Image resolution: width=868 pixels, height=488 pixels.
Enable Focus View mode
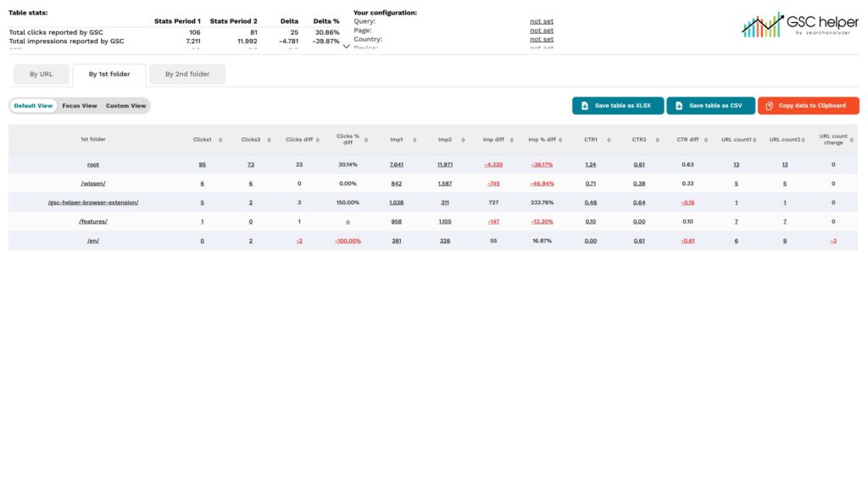pyautogui.click(x=80, y=106)
